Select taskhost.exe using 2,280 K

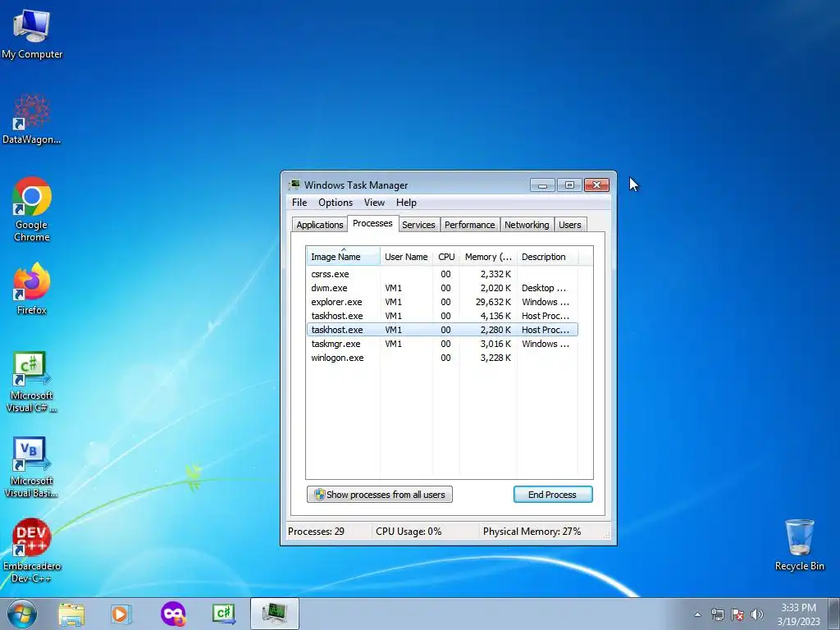(442, 330)
